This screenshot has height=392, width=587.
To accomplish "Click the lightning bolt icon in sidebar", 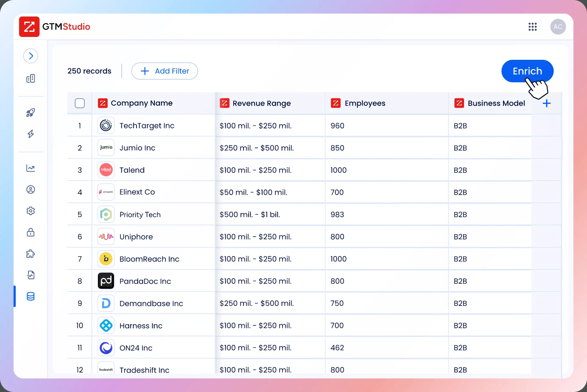I will point(31,134).
